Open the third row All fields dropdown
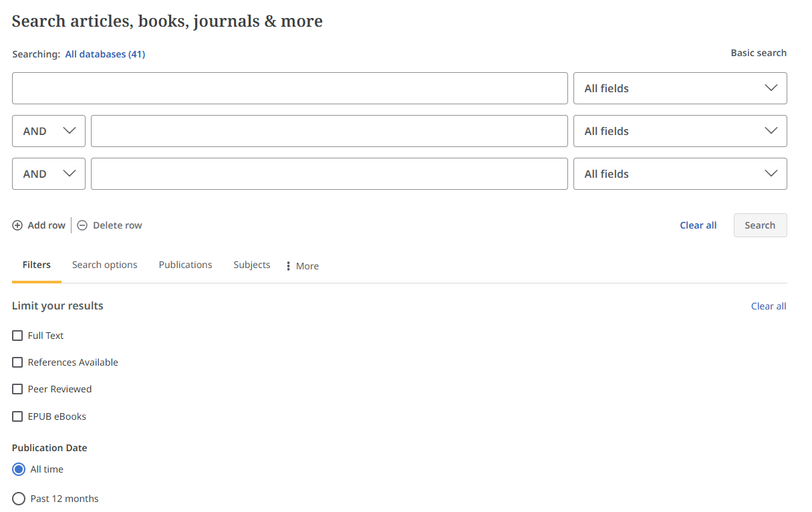The width and height of the screenshot is (812, 512). click(680, 174)
